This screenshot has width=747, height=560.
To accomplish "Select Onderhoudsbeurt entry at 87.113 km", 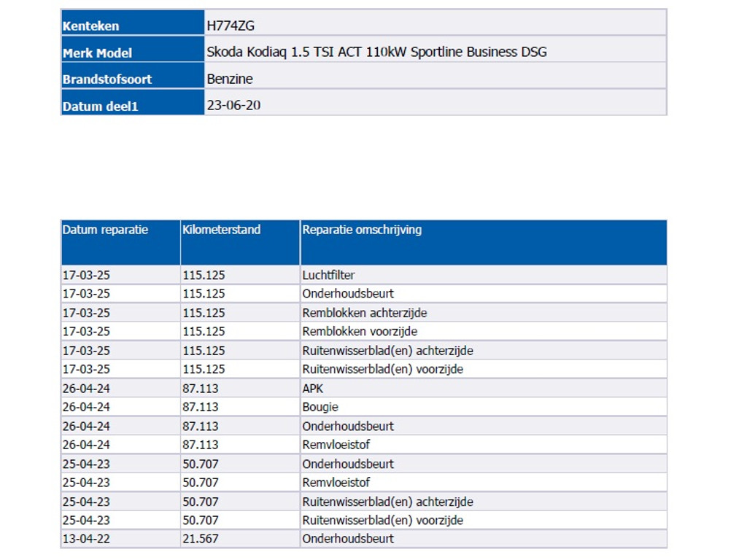I will click(348, 426).
